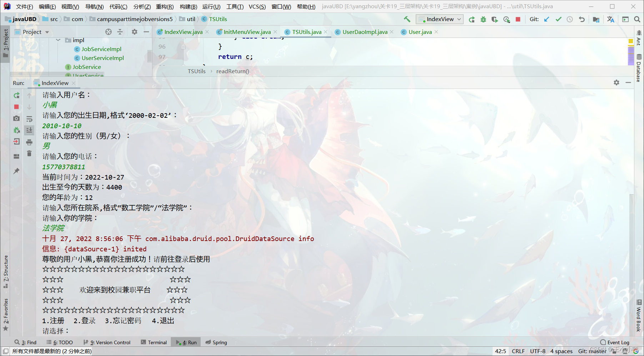Open the 9: Version Control tool window
644x356 pixels.
107,342
